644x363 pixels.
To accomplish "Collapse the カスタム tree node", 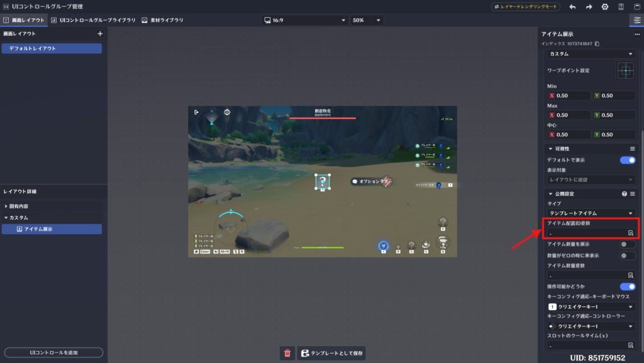I will pyautogui.click(x=6, y=218).
